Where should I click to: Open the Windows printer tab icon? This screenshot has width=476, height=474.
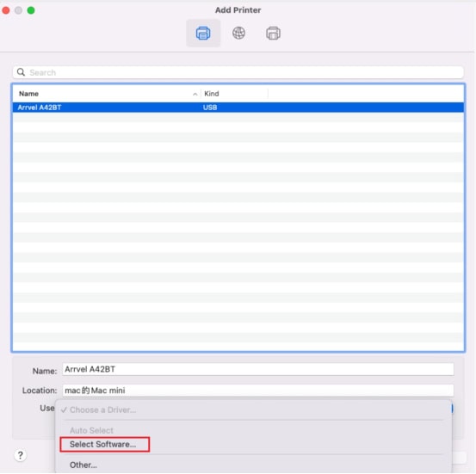click(273, 33)
